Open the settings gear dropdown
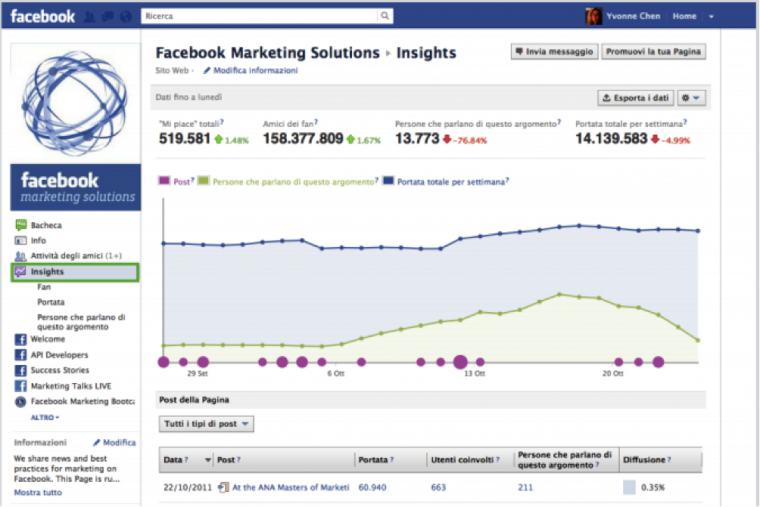The width and height of the screenshot is (760, 507). point(691,97)
